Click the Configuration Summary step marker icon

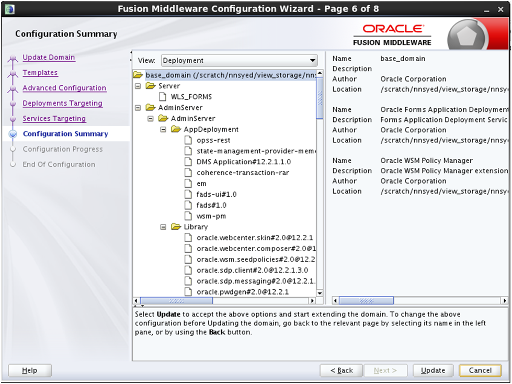pyautogui.click(x=13, y=134)
